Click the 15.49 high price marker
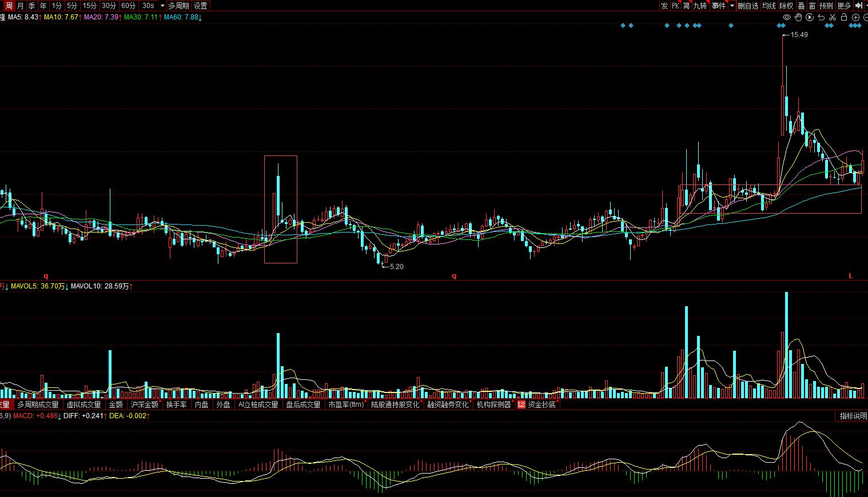868x497 pixels. pos(798,35)
